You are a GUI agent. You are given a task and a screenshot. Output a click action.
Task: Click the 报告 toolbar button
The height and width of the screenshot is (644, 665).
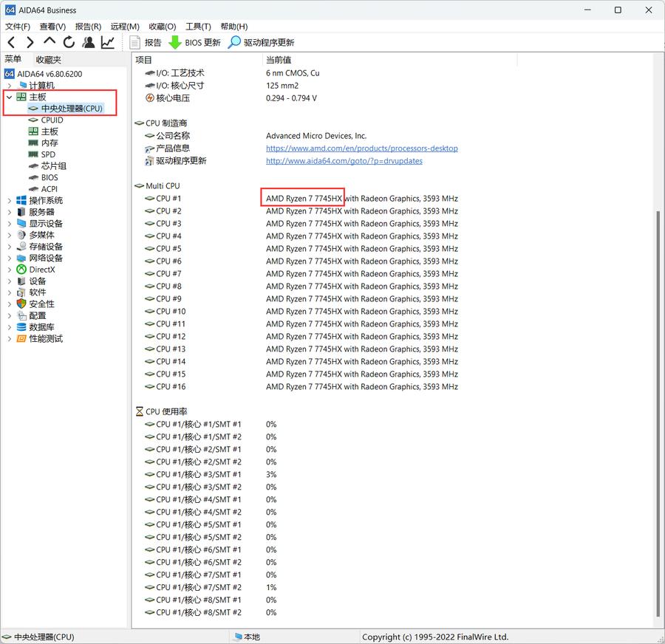click(146, 42)
